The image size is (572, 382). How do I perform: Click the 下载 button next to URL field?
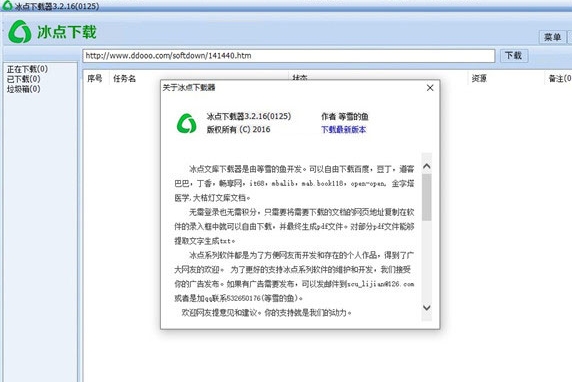[514, 55]
